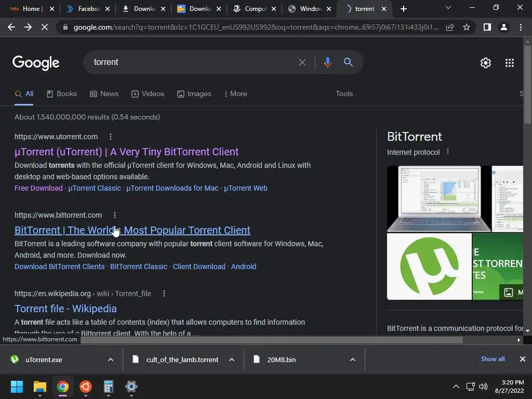Open options for the utorrent.com result

[110, 137]
